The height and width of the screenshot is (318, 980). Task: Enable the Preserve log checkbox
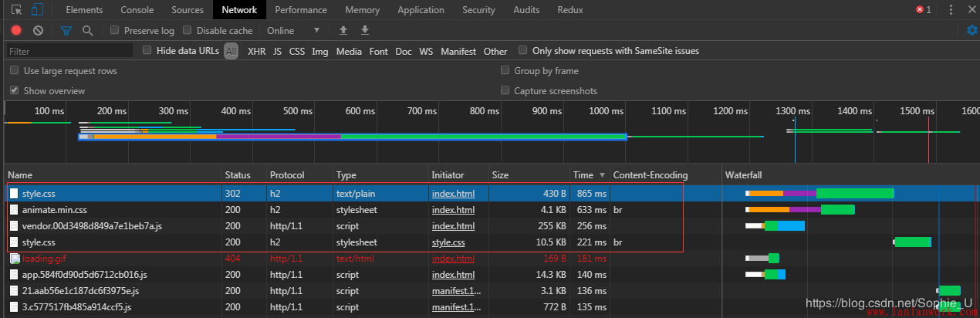[115, 31]
